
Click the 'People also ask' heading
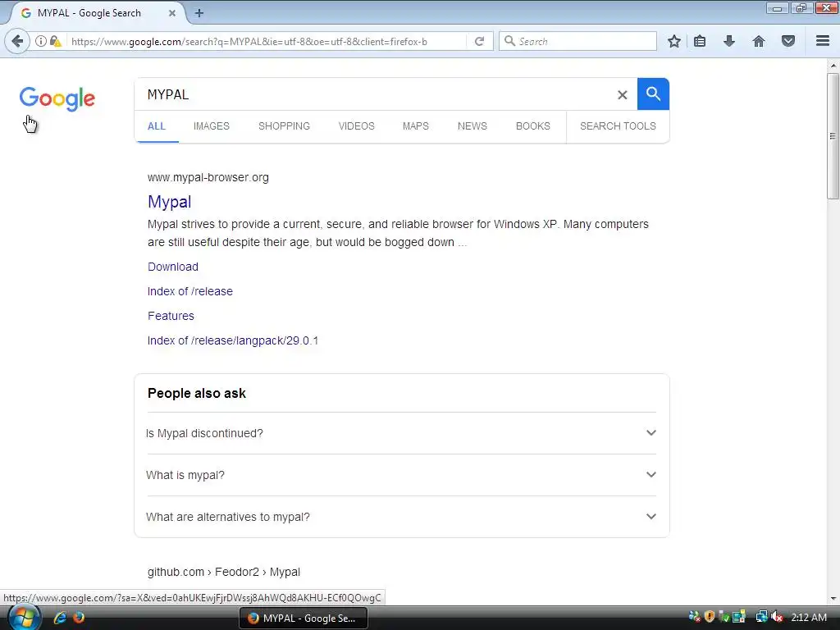[x=197, y=393]
